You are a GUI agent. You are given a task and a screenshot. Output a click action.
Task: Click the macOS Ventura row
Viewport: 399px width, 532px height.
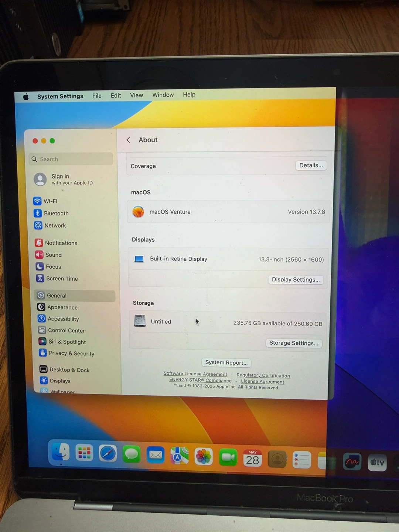[x=228, y=212]
